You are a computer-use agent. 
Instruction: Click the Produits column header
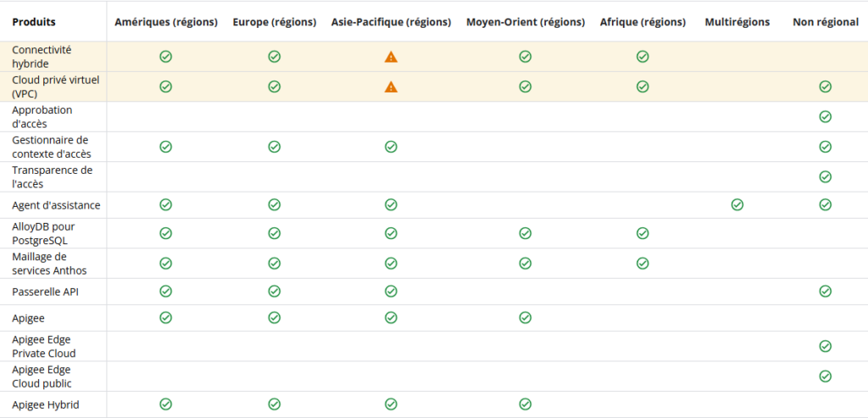(x=34, y=22)
